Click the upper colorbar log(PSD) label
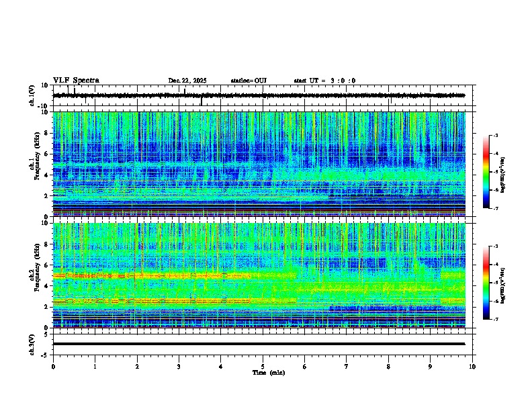Image resolution: width=532 pixels, height=411 pixels. coord(502,175)
